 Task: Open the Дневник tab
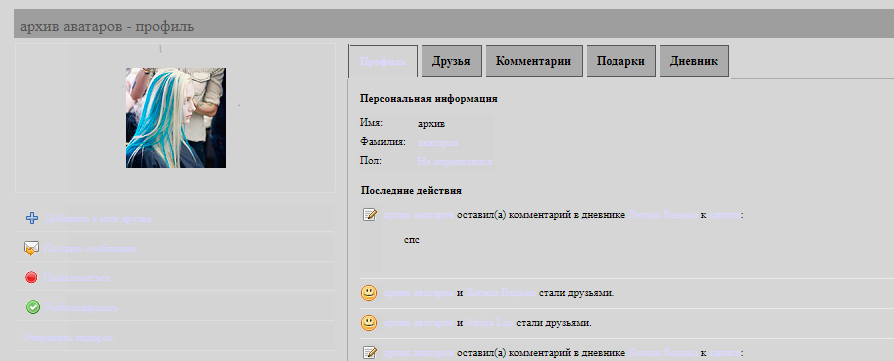(694, 61)
